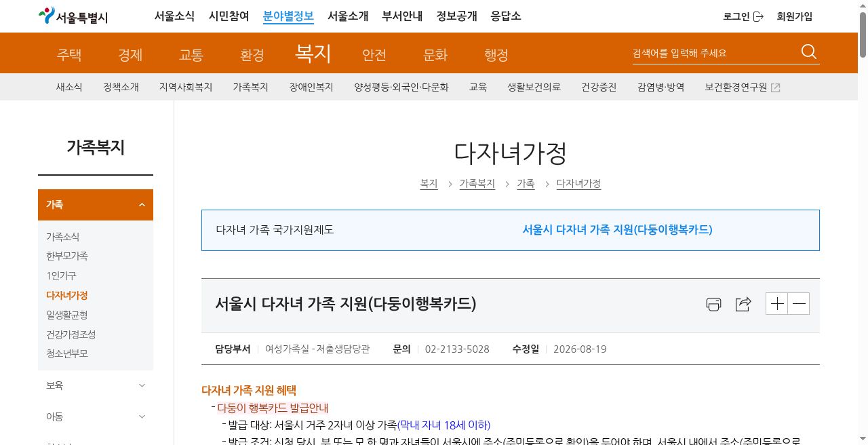Viewport: 868px width, 445px height.
Task: Expand the 아동 sidebar section
Action: (x=96, y=417)
